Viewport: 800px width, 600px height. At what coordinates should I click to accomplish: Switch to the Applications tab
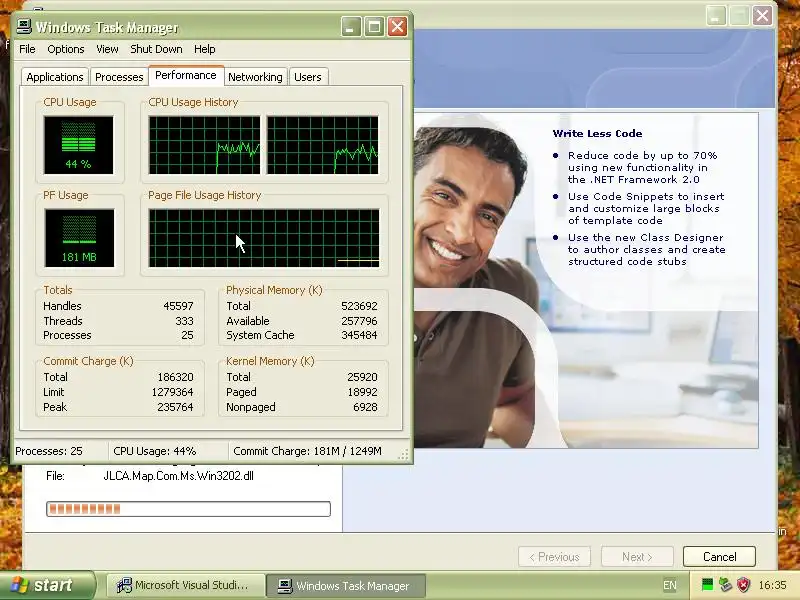[55, 77]
